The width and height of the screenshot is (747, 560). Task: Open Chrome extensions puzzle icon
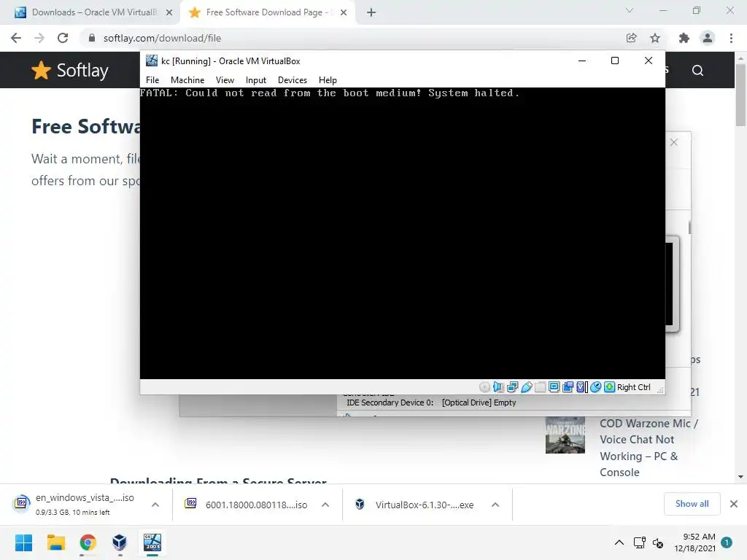(x=684, y=38)
